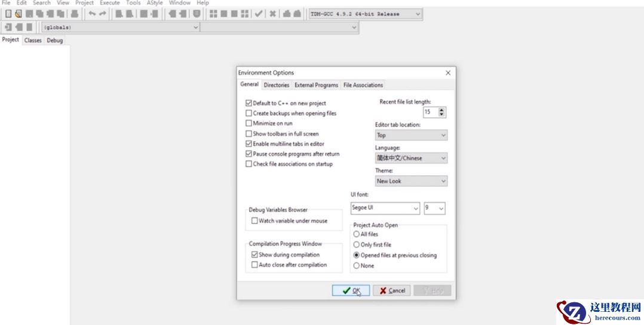The width and height of the screenshot is (644, 325).
Task: Click the Stop execution X icon
Action: coord(272,14)
